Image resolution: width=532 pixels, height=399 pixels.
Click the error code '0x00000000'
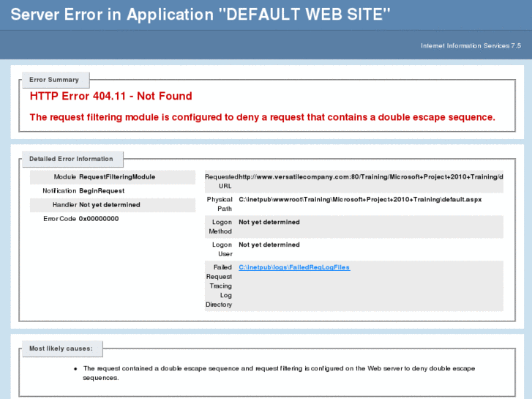pos(99,219)
